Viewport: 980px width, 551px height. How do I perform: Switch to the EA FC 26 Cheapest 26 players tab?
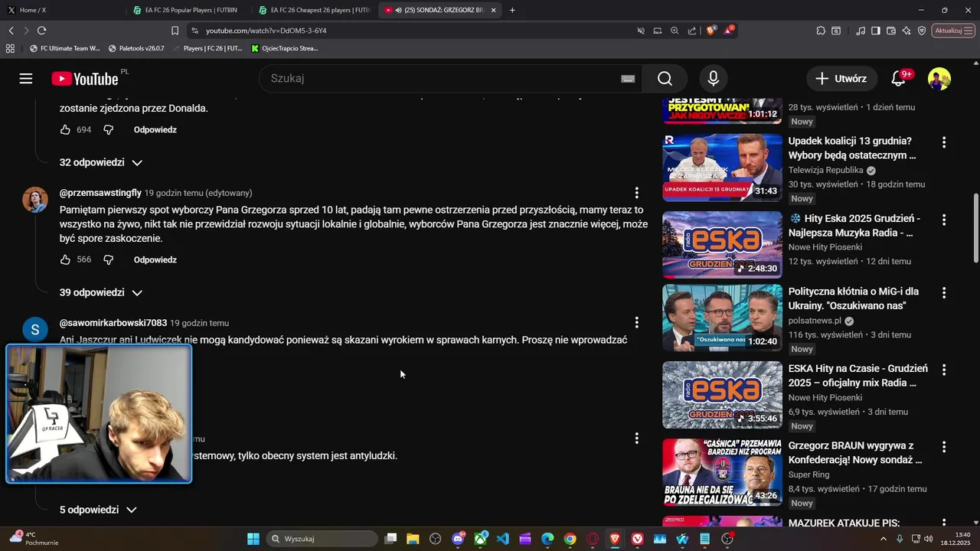pos(314,10)
